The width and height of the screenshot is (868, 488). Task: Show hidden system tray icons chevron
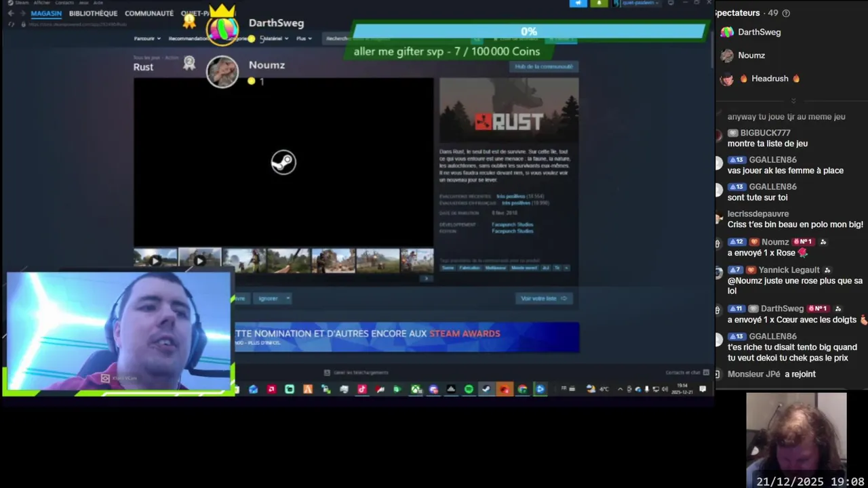pyautogui.click(x=620, y=389)
